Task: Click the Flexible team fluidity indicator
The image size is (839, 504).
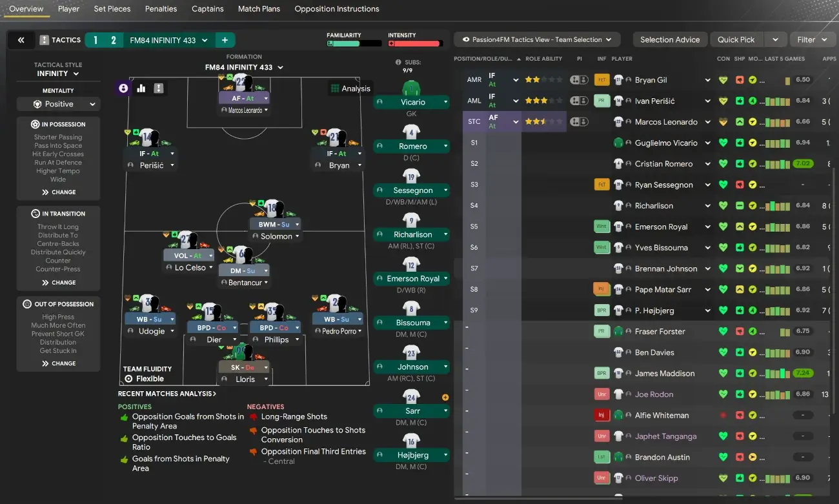Action: tap(144, 379)
